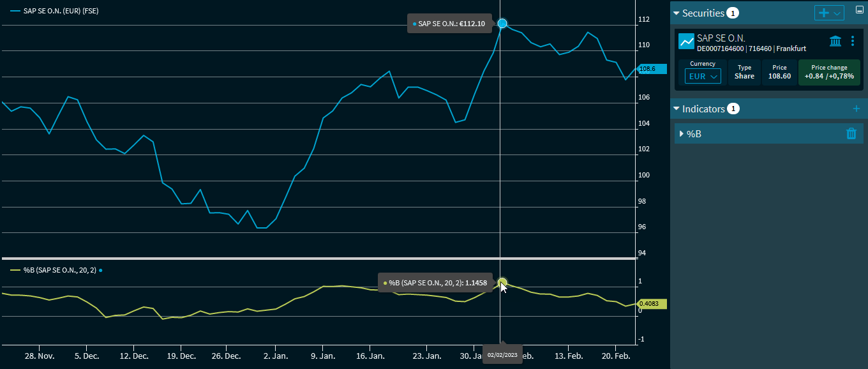Click the SAP SE O.N. security name

721,38
